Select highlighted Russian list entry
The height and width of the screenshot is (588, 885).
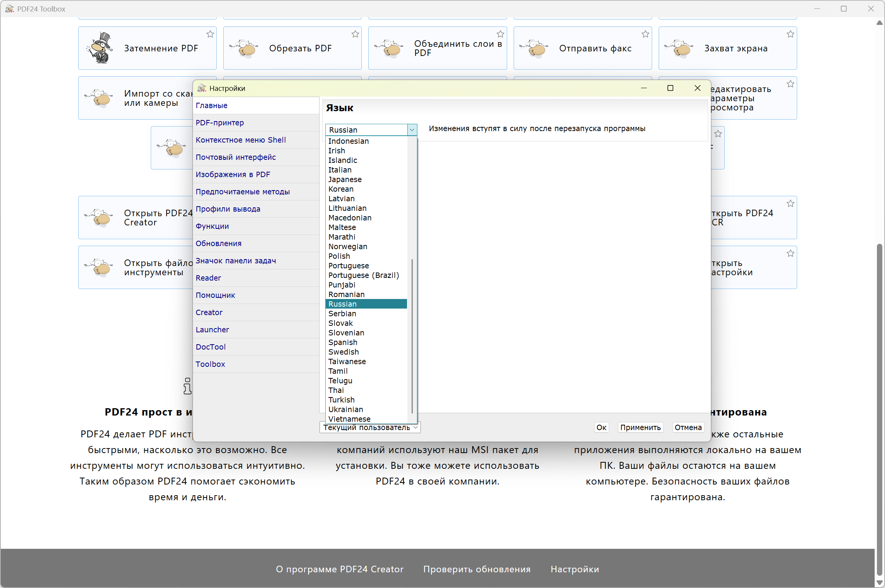click(366, 304)
